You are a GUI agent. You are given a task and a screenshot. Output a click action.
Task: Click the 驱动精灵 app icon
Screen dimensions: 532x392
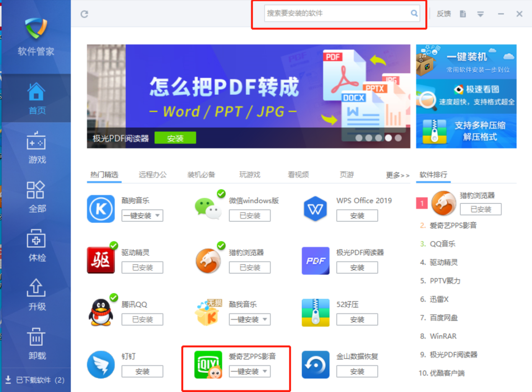coord(101,260)
